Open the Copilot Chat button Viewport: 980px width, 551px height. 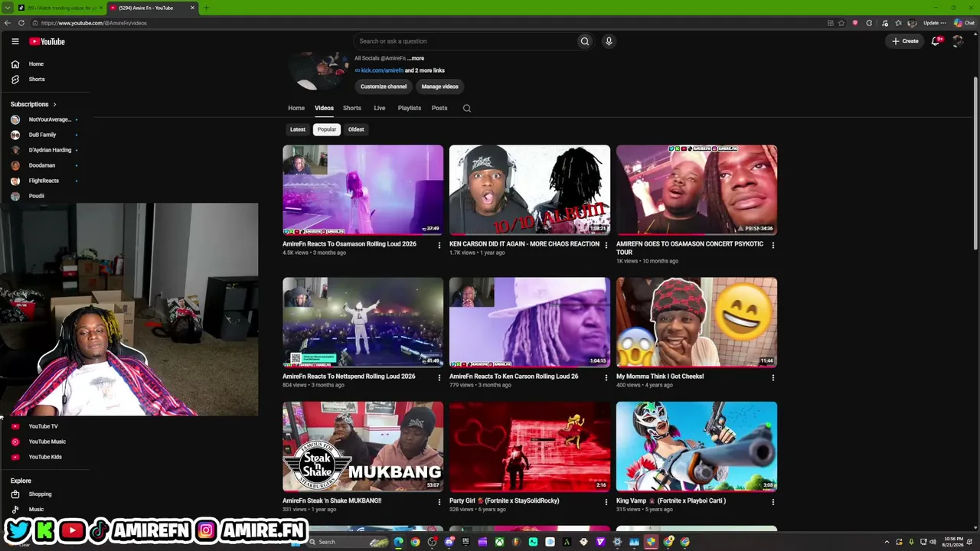(964, 23)
